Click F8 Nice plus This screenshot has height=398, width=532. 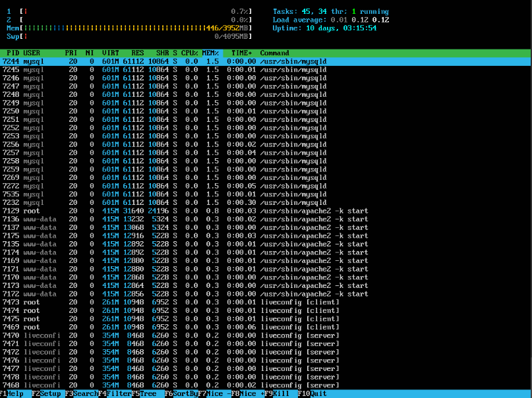248,393
